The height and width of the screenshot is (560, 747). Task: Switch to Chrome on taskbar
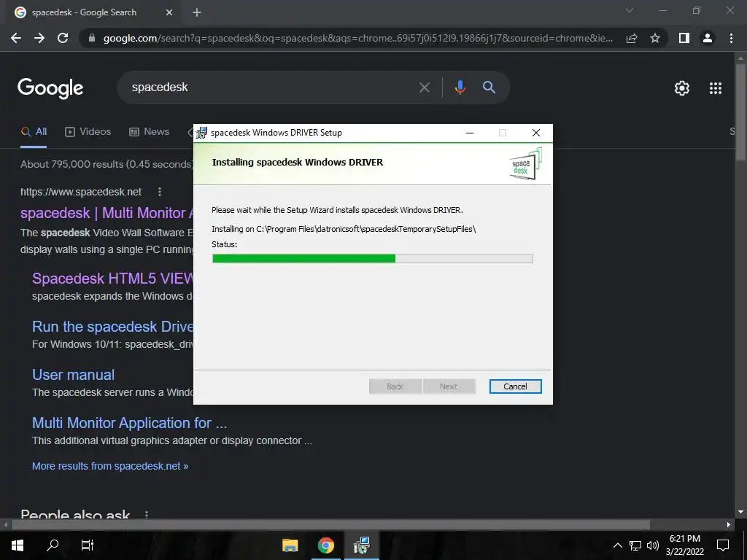point(326,545)
